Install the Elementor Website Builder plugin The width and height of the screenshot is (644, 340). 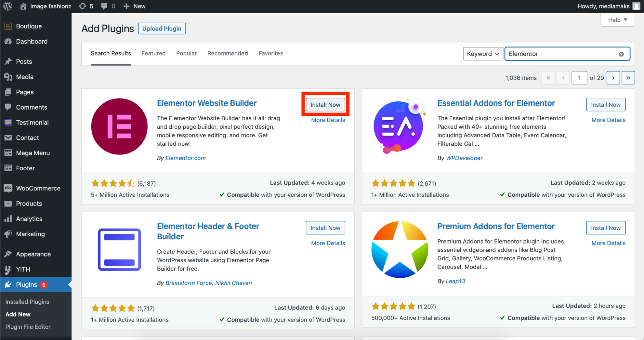pyautogui.click(x=325, y=105)
